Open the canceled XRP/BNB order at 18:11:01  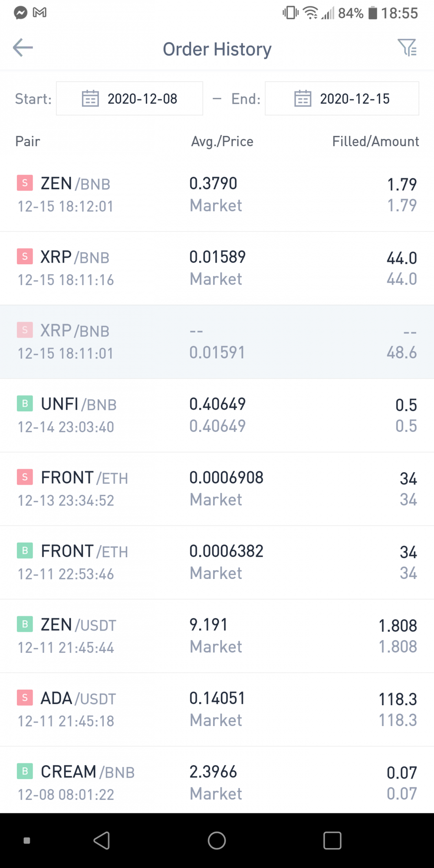point(217,342)
